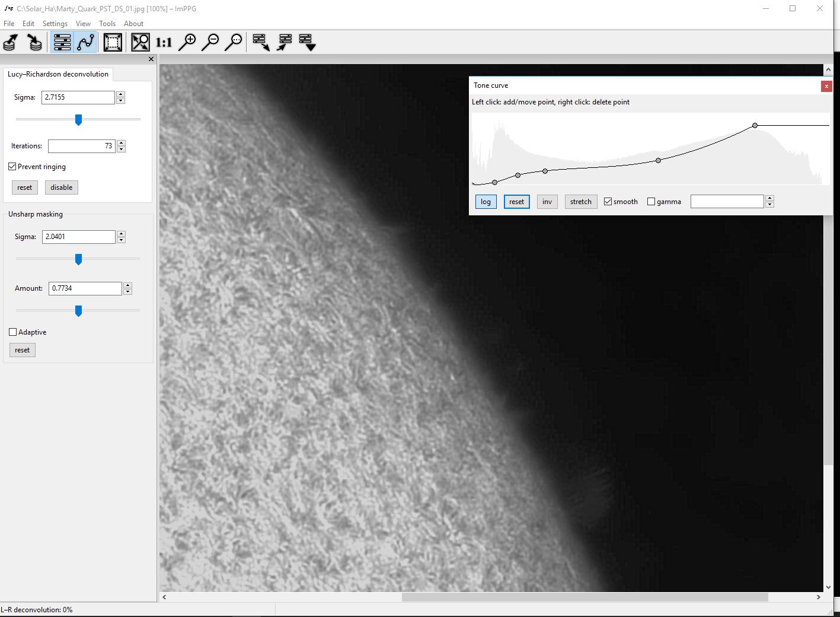
Task: Open the Edit menu
Action: click(28, 24)
